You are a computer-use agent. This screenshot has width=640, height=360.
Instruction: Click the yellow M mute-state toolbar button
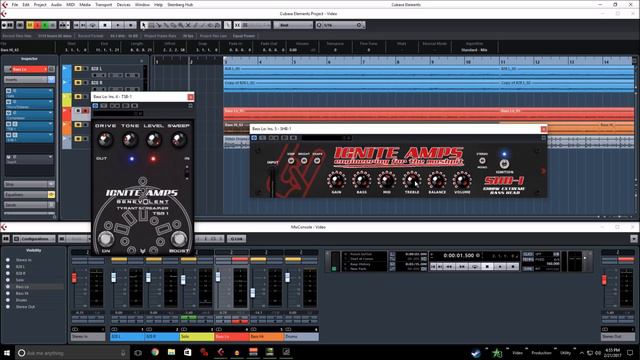coord(30,25)
